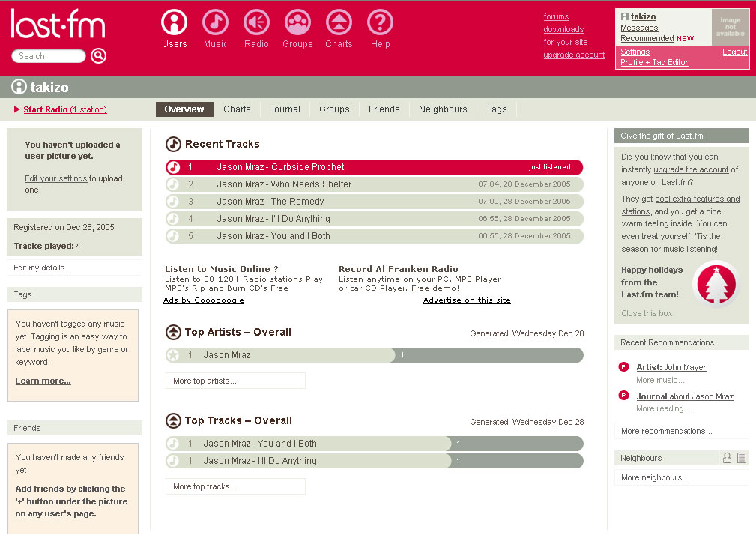Click the note icon on The Remedy recent track
Screen dimensions: 756x535
(x=173, y=202)
